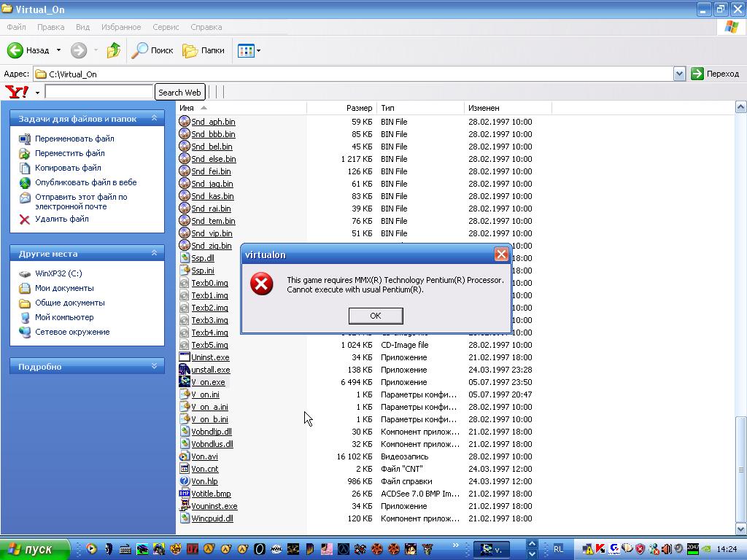Click Опубликовать файл в вебе link
This screenshot has height=560, width=747.
point(86,182)
